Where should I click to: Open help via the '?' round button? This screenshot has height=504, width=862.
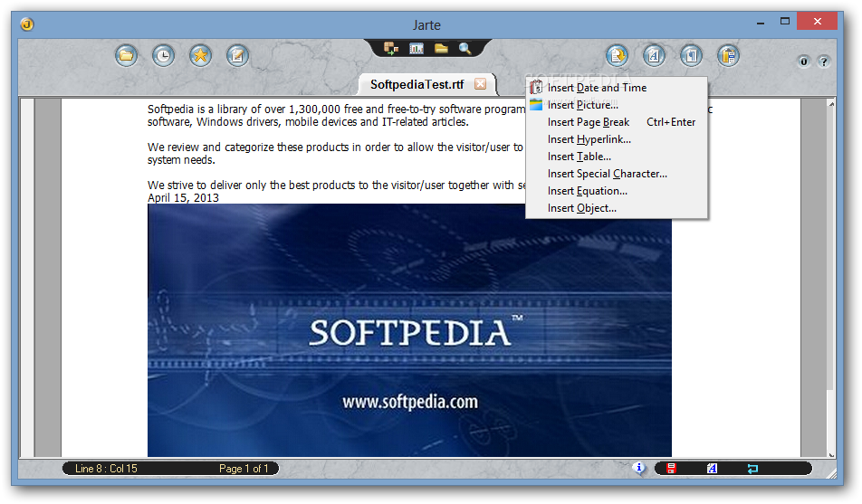tap(824, 62)
